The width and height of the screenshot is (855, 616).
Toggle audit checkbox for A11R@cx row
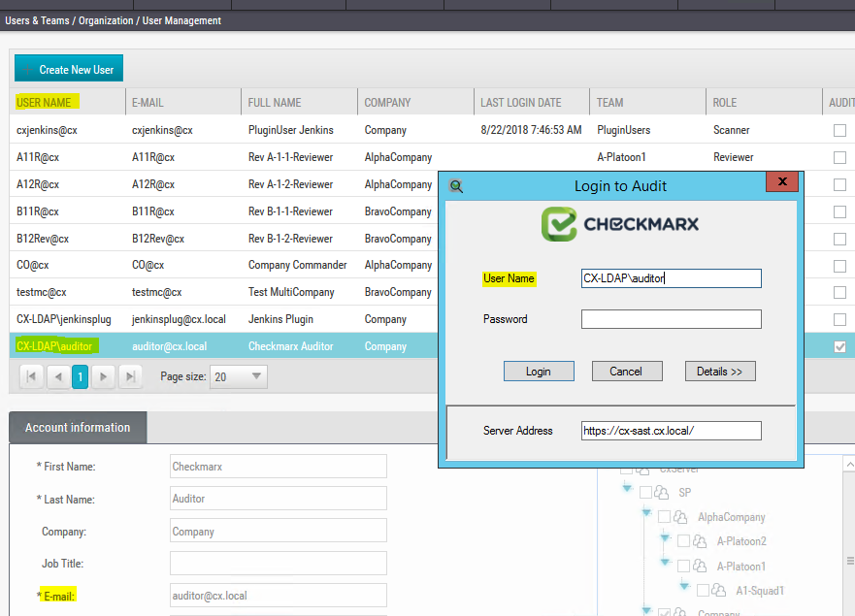tap(839, 157)
